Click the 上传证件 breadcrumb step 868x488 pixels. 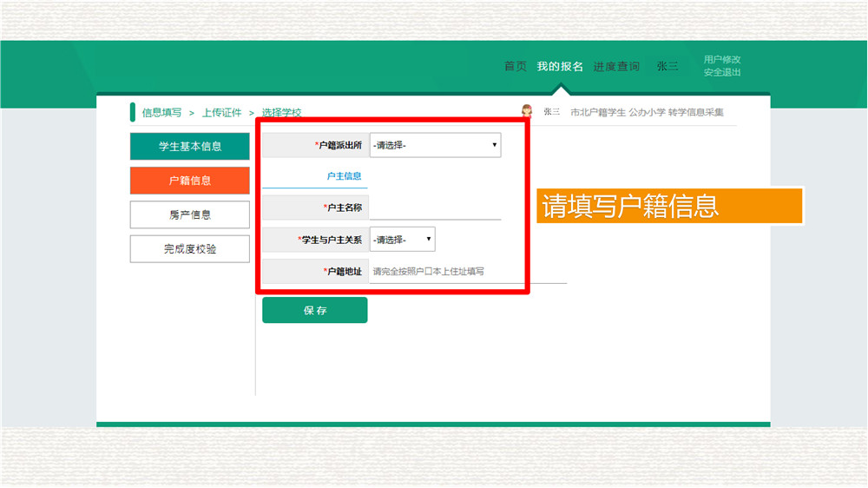click(x=221, y=113)
